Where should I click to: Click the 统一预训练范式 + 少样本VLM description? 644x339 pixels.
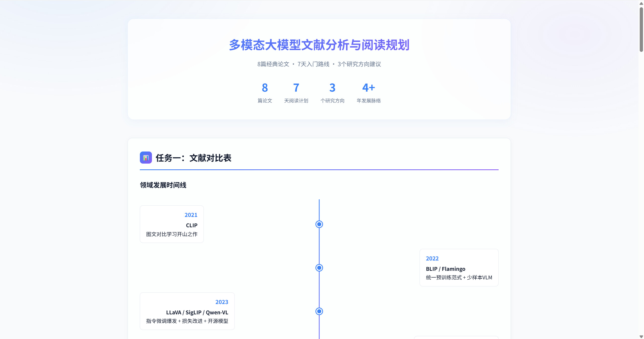coord(459,277)
